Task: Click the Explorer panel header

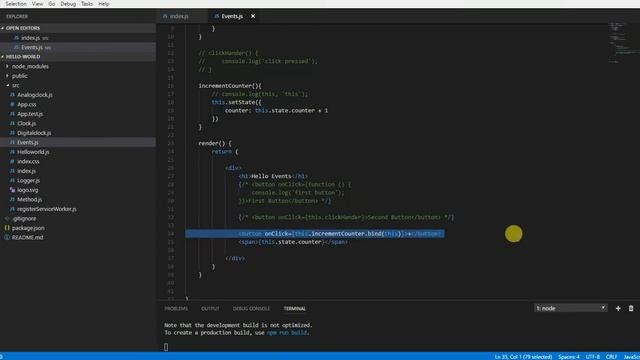Action: point(17,16)
